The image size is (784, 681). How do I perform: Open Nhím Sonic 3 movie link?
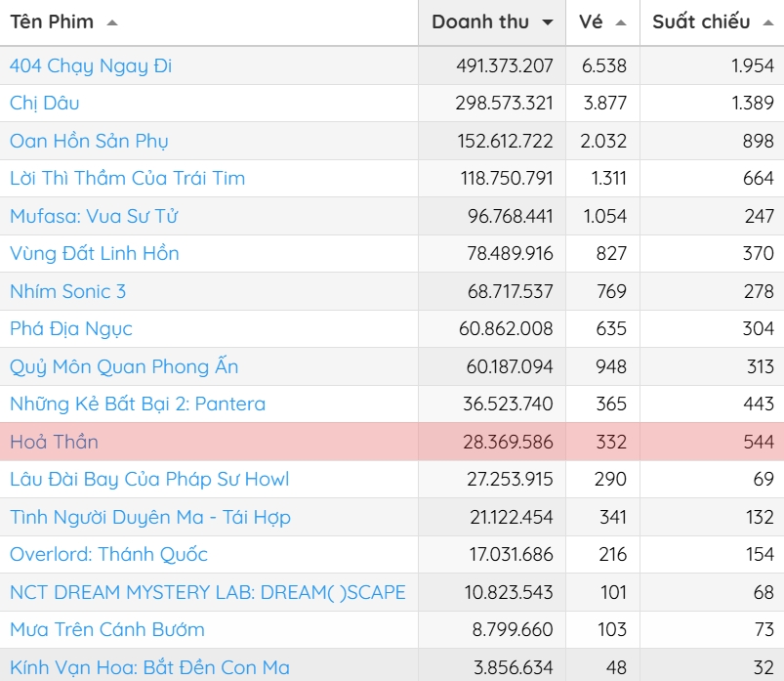(67, 291)
